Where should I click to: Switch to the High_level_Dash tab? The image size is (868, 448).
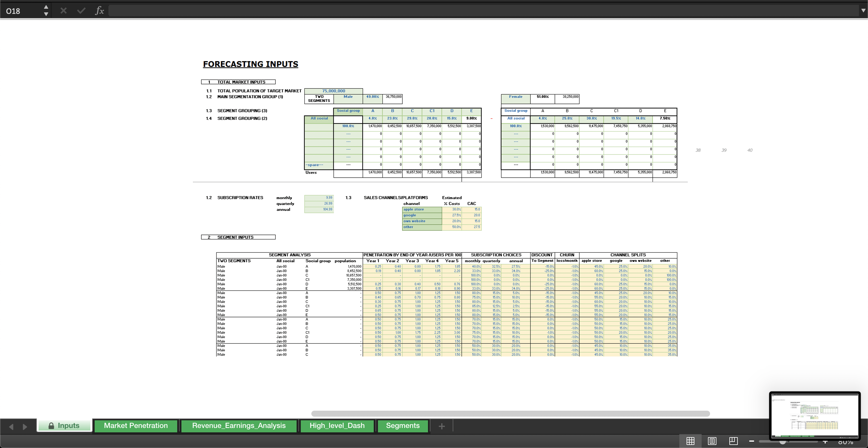coord(337,425)
